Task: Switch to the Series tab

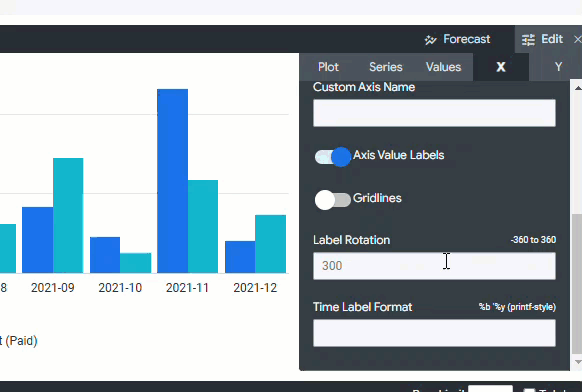Action: 386,67
